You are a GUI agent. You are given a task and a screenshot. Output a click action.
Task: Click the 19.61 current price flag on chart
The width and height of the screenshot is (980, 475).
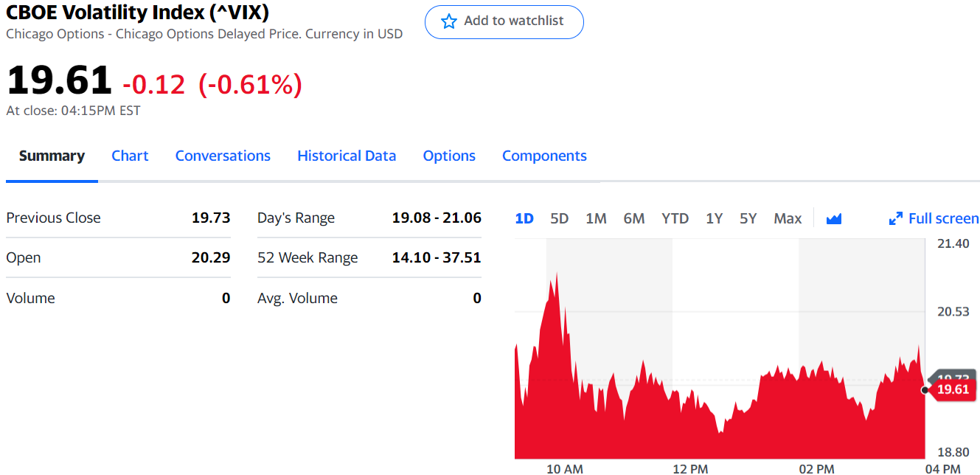click(x=953, y=389)
